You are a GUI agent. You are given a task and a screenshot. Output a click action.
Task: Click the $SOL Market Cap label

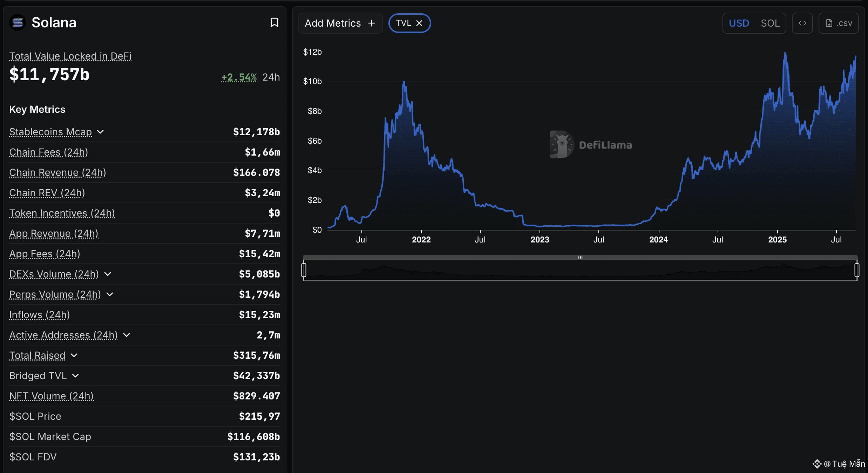50,437
